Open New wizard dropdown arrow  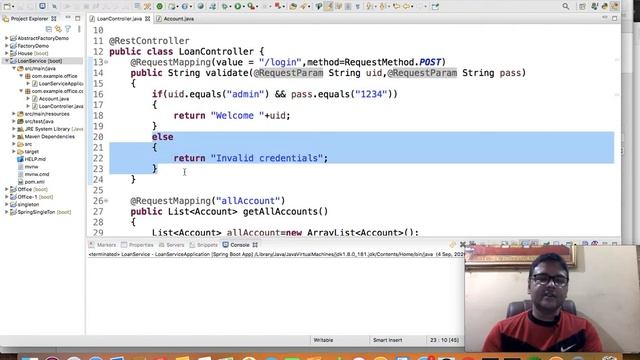(13, 7)
